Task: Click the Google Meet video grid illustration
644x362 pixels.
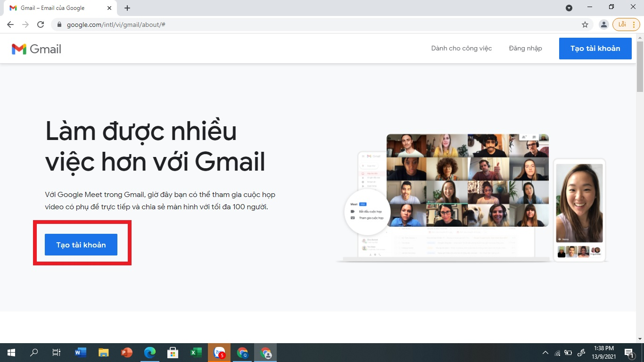Action: tap(468, 180)
